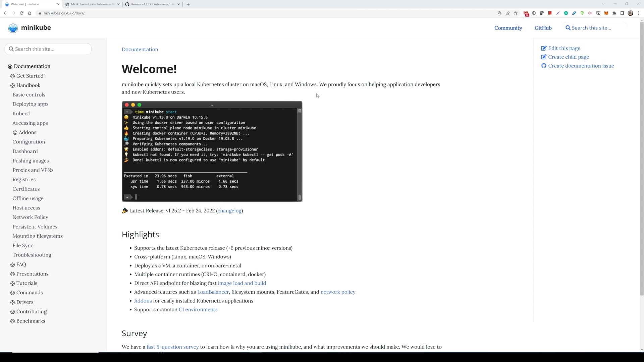Viewport: 644px width, 362px height.
Task: Click the GitHub icon for documentation issue
Action: (x=544, y=66)
